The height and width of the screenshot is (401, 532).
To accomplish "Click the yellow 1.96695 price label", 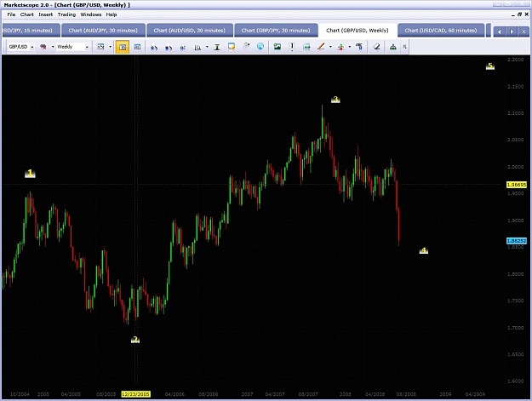I will pos(517,185).
